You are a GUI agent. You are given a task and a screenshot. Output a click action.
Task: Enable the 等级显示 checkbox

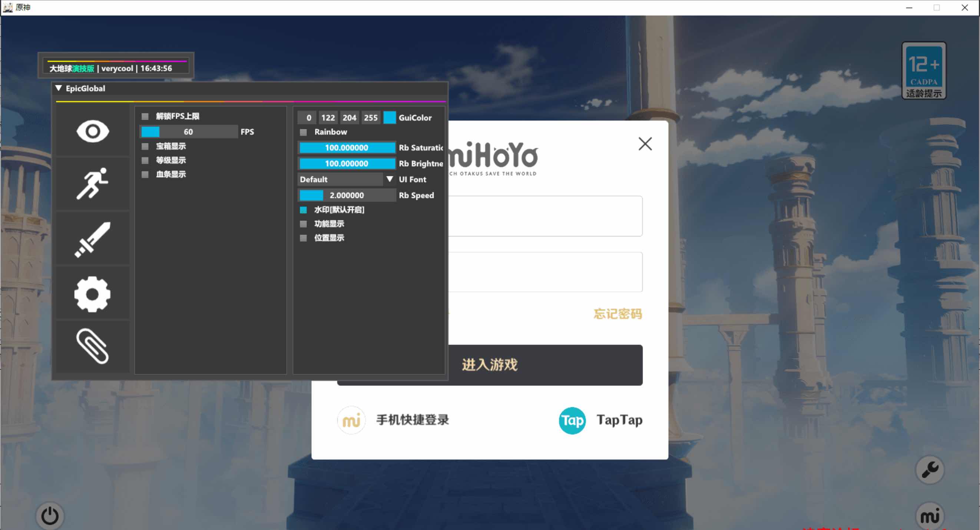(x=145, y=160)
